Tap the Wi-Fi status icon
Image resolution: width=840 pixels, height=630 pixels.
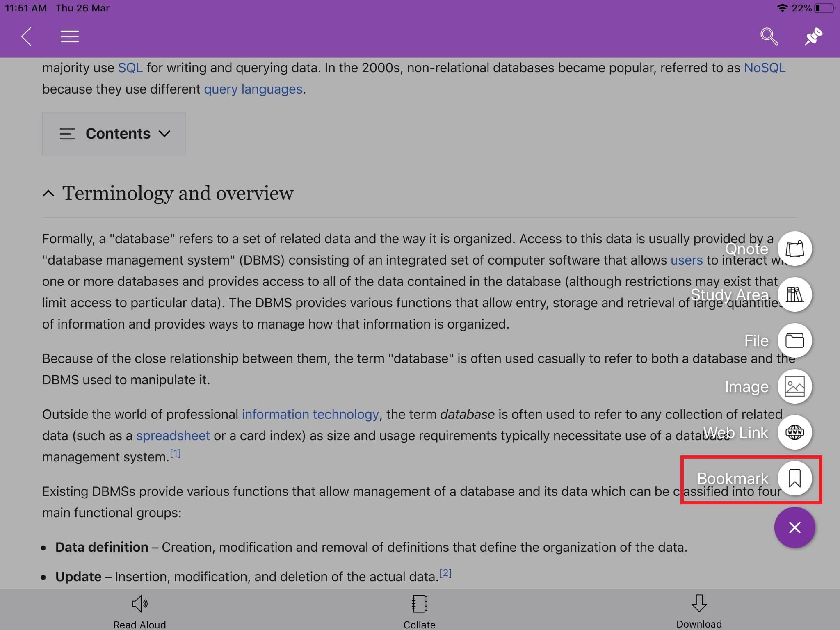[782, 8]
